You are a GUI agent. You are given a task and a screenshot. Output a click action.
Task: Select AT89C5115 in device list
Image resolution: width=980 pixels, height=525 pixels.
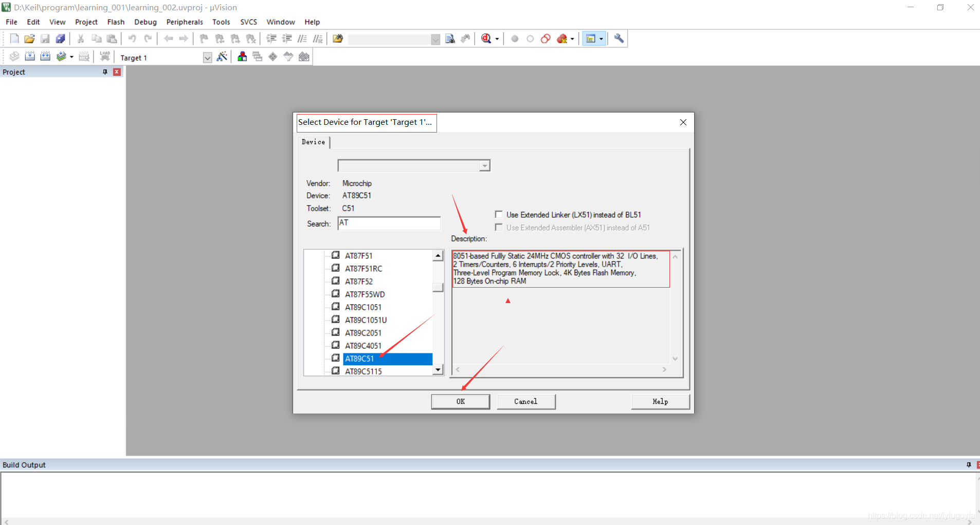(364, 371)
